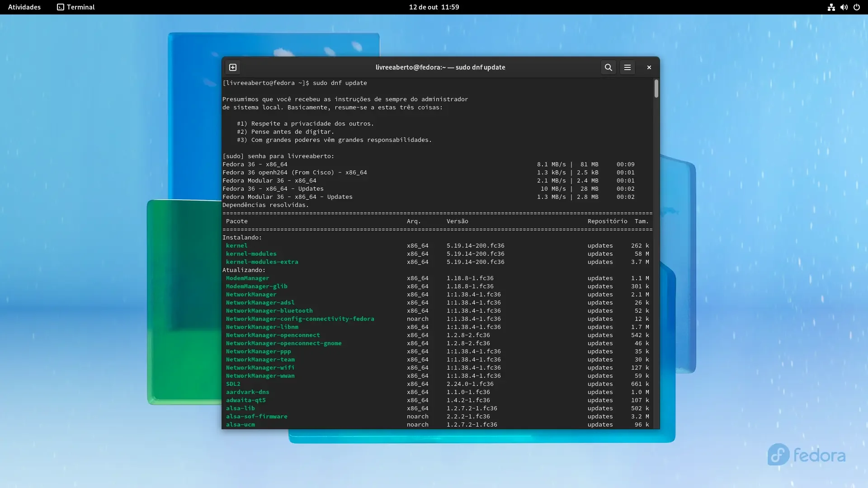Click the 'Arq.' column header

(414, 221)
